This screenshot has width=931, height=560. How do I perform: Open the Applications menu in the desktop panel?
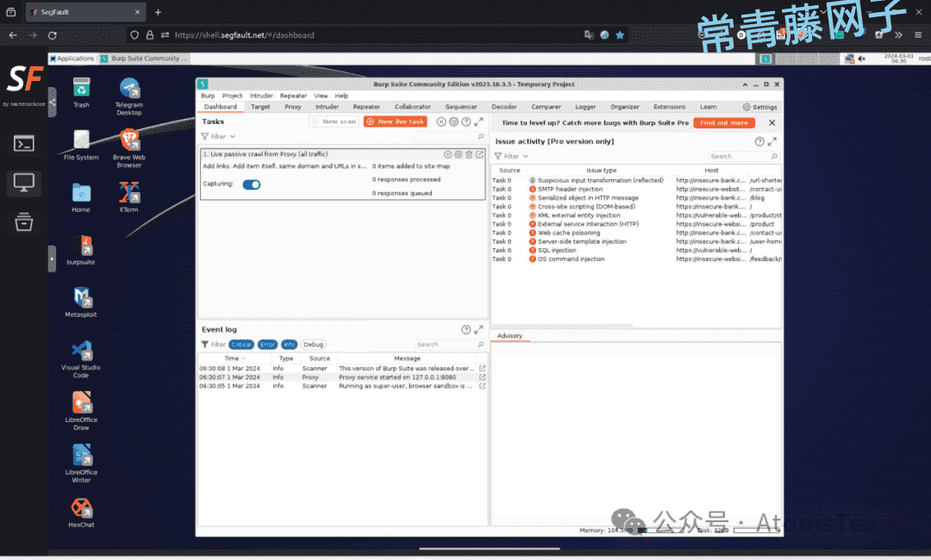(72, 58)
